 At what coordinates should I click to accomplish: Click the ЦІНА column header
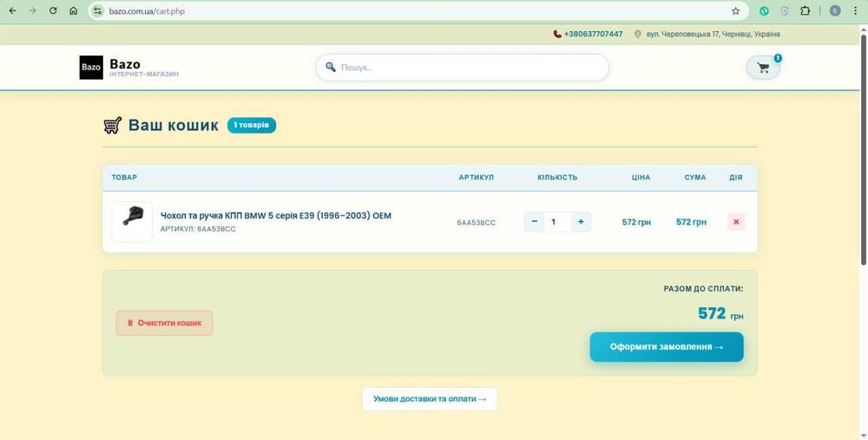pos(641,178)
